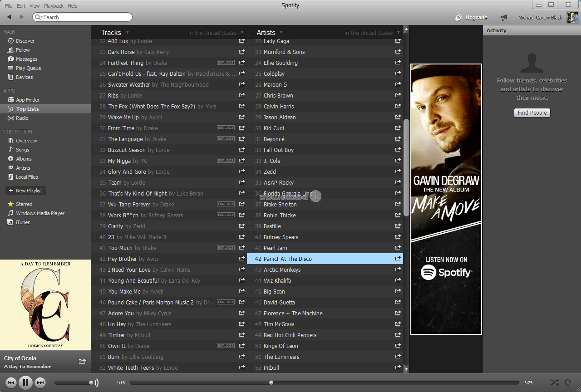
Task: Open your Local Files collection
Action: tap(27, 177)
